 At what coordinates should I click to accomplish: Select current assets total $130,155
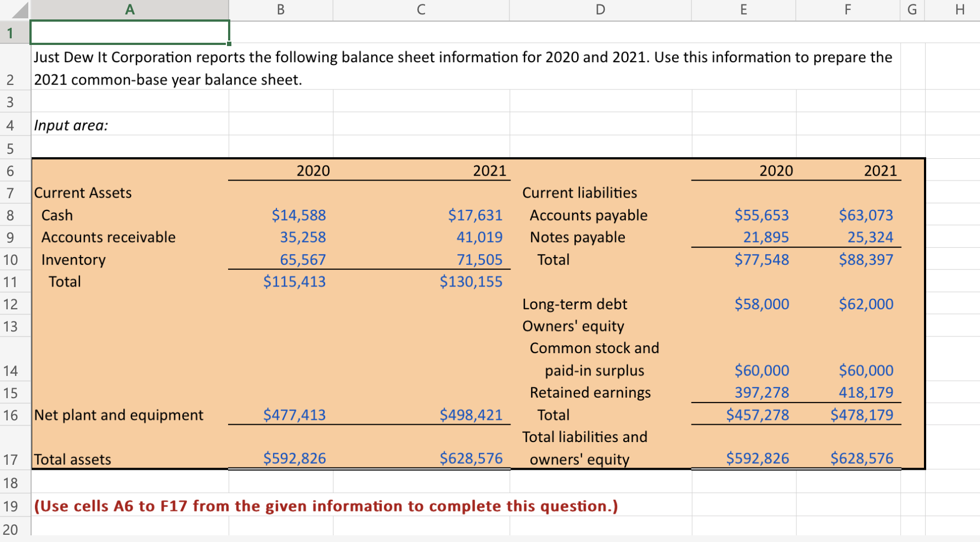471,282
